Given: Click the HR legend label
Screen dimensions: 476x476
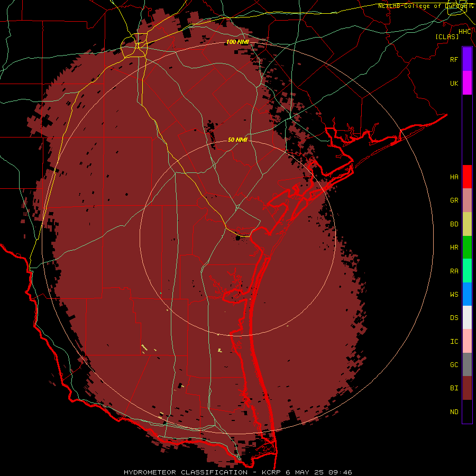Looking at the screenshot, I should tap(454, 248).
